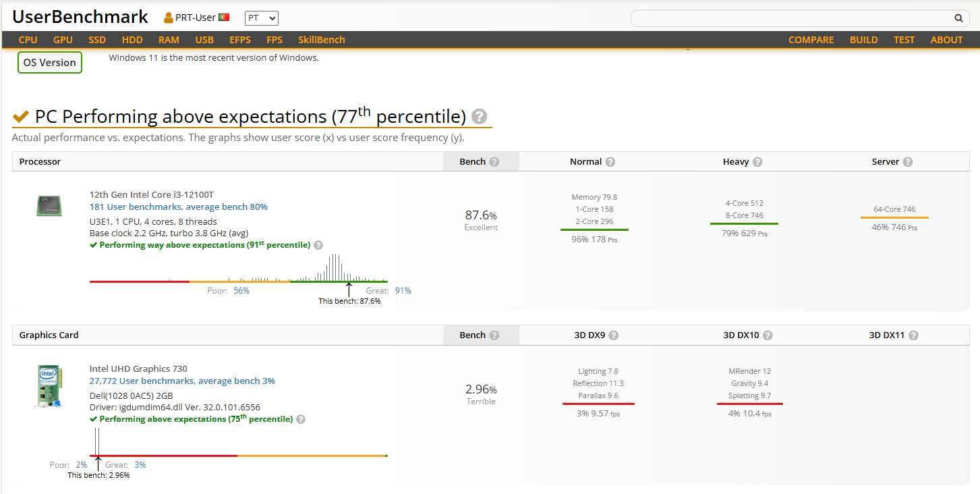Click help icon next to Graphics Bench
This screenshot has width=980, height=494.
point(494,335)
